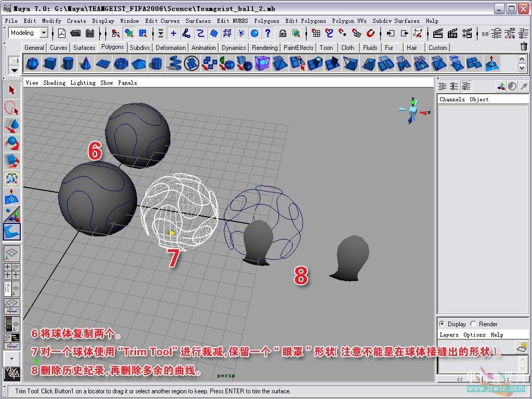This screenshot has height=399, width=532.
Task: Open the panel layout arrow below quick layouts
Action: tap(12, 358)
